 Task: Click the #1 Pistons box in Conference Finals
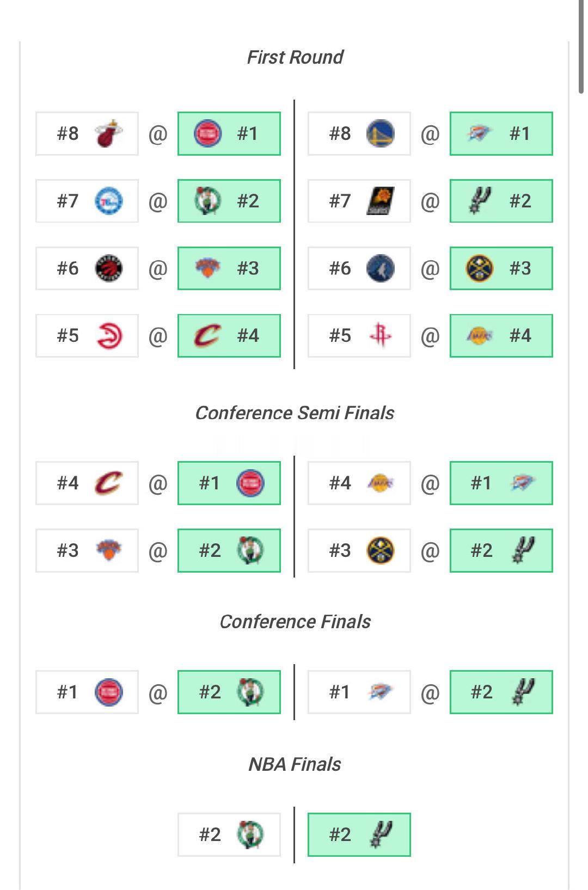click(87, 692)
